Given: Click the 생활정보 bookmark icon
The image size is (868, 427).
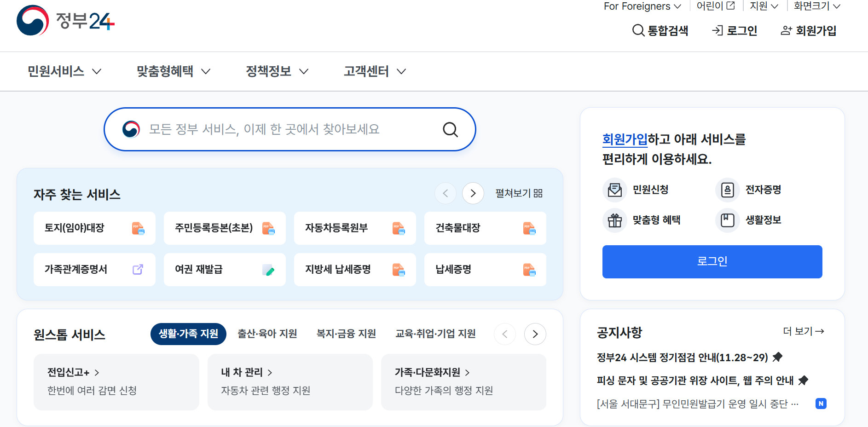Looking at the screenshot, I should [728, 220].
